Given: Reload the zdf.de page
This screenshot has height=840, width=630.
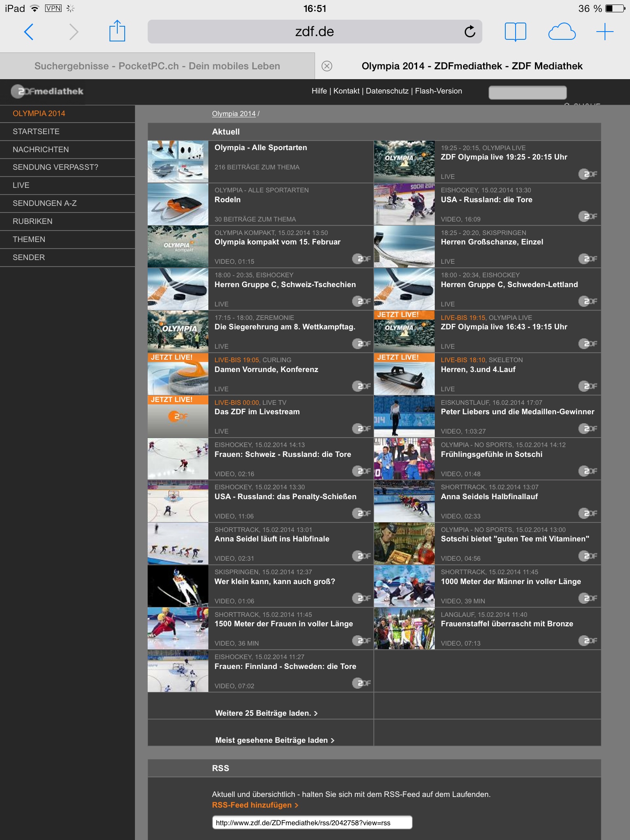Looking at the screenshot, I should 470,31.
